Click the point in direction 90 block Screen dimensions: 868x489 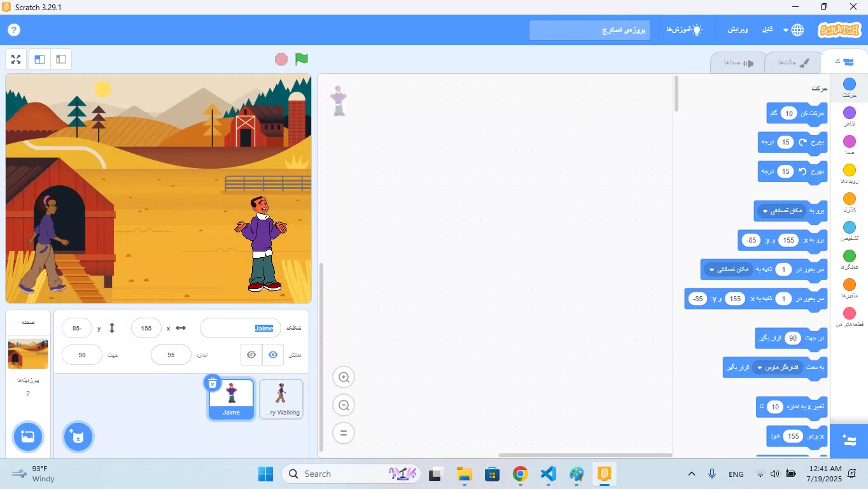pos(791,338)
